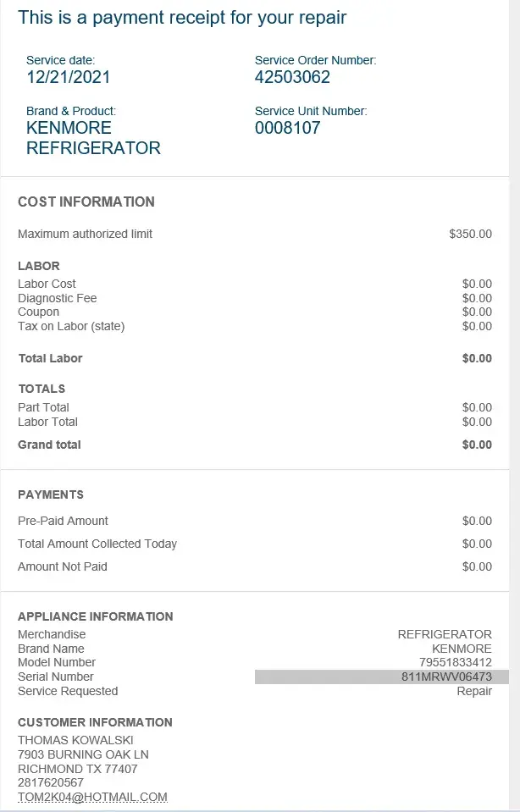
Task: Click the Amount Not Paid label
Action: (63, 566)
